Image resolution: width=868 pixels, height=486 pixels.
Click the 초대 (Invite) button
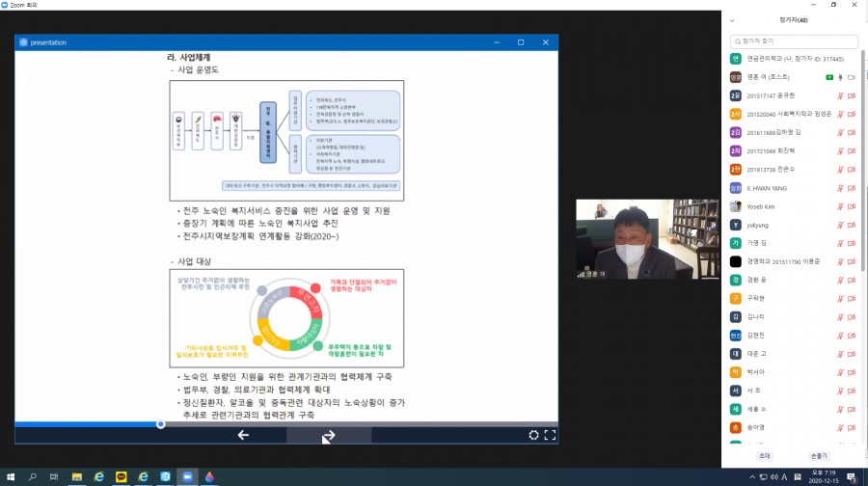[x=765, y=455]
